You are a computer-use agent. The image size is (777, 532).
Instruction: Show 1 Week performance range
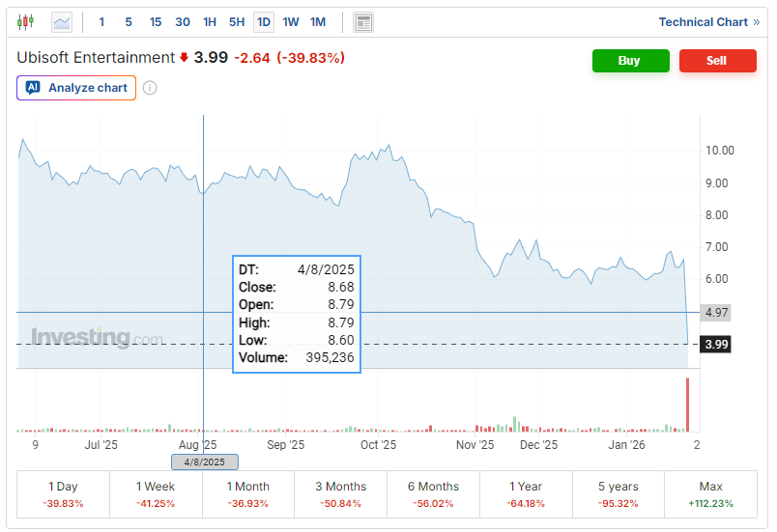click(156, 494)
